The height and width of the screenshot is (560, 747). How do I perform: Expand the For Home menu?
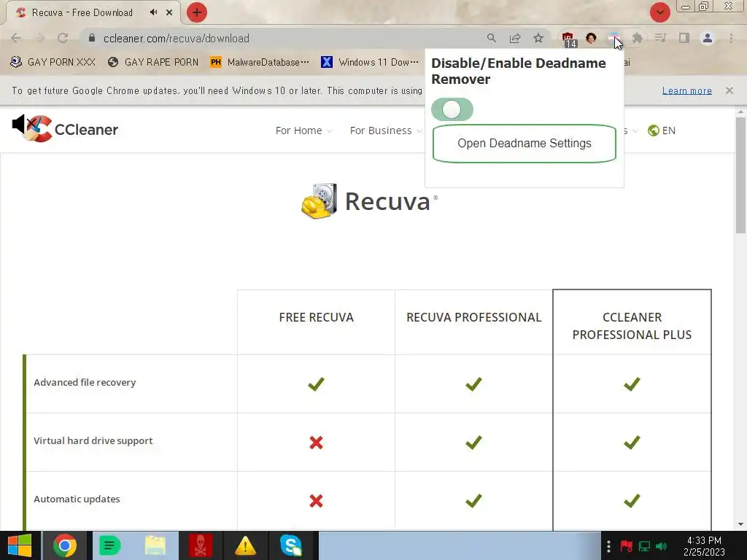(x=304, y=131)
